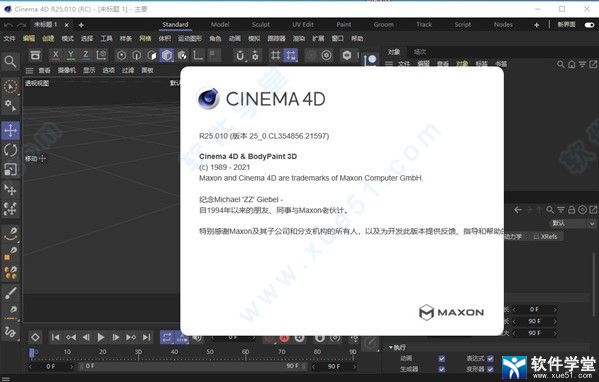The width and height of the screenshot is (599, 382).
Task: Select the Move tool in left palette
Action: pyautogui.click(x=10, y=130)
